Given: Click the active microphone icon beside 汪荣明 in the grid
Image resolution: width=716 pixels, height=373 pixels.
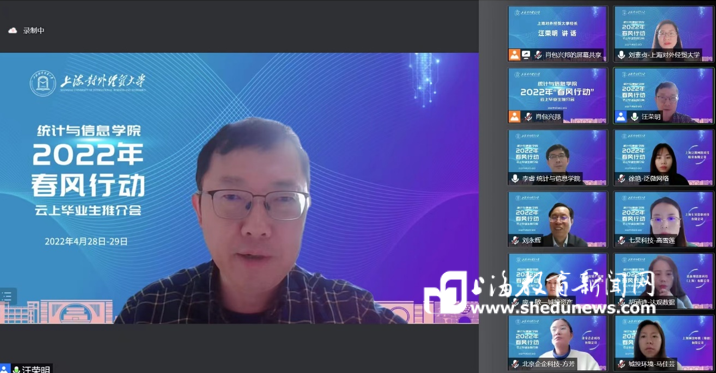Looking at the screenshot, I should (634, 117).
